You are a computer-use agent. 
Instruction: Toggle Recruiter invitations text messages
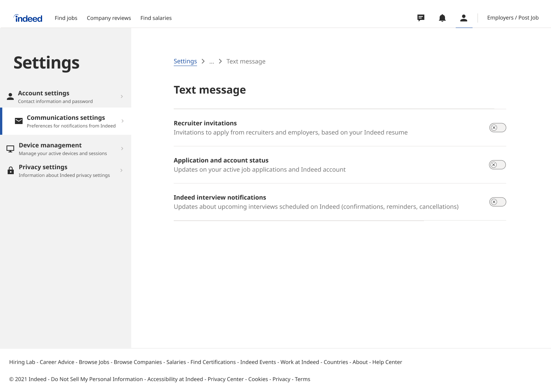[x=497, y=127]
